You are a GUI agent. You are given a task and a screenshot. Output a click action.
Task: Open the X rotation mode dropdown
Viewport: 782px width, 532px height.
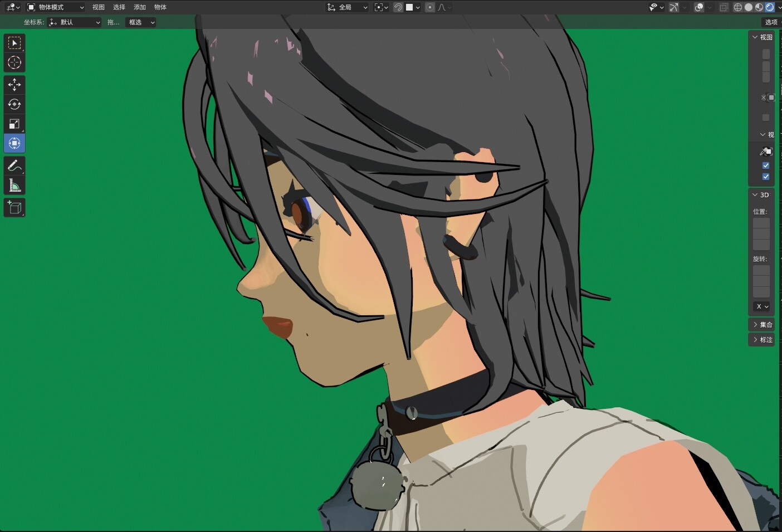click(x=761, y=306)
